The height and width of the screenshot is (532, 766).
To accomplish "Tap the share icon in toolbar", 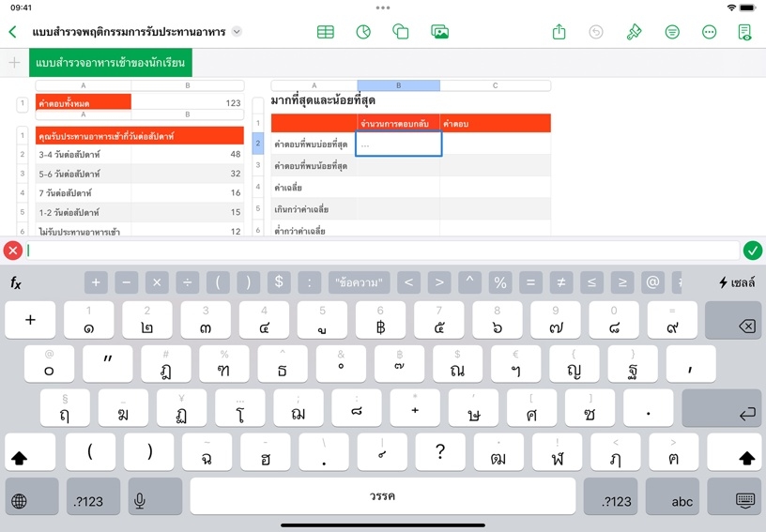I will point(559,32).
